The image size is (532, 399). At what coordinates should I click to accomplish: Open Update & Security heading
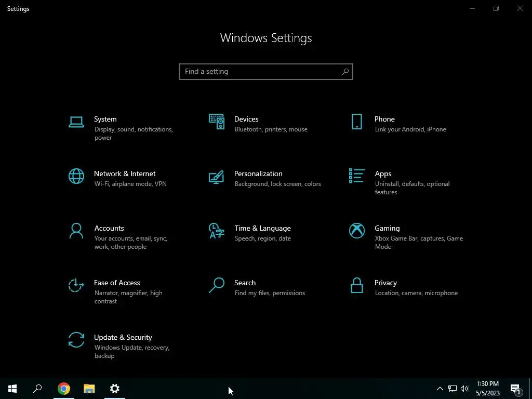123,337
